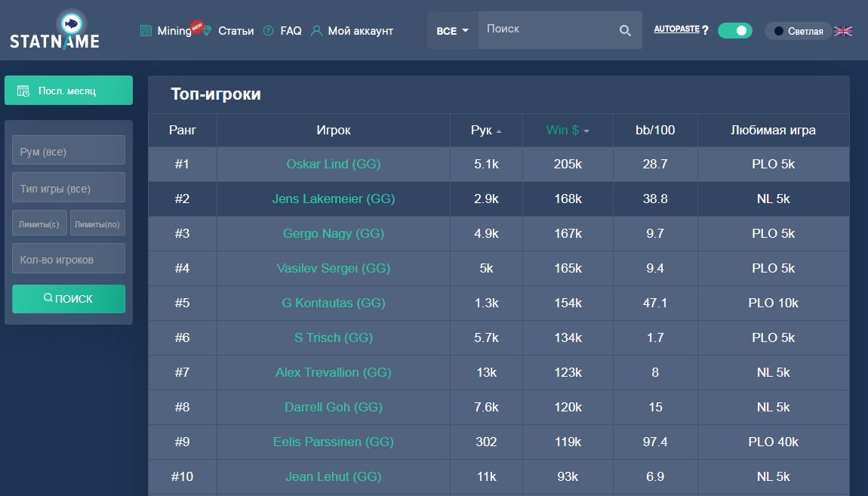Expand the Тип игры (все) dropdown
Viewport: 868px width, 496px height.
(69, 188)
